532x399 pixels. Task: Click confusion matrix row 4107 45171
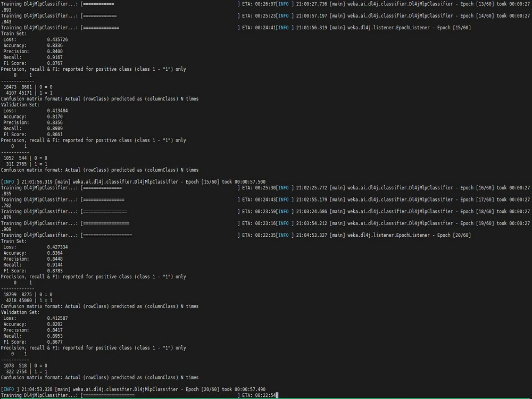pos(29,93)
